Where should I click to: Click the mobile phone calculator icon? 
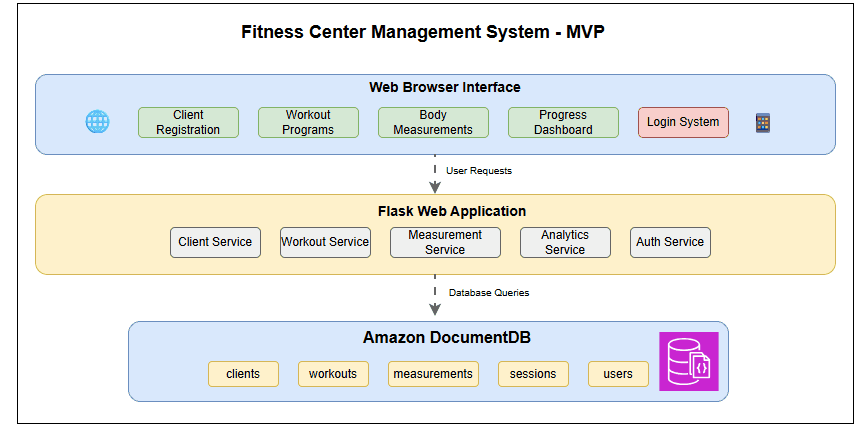pos(763,123)
